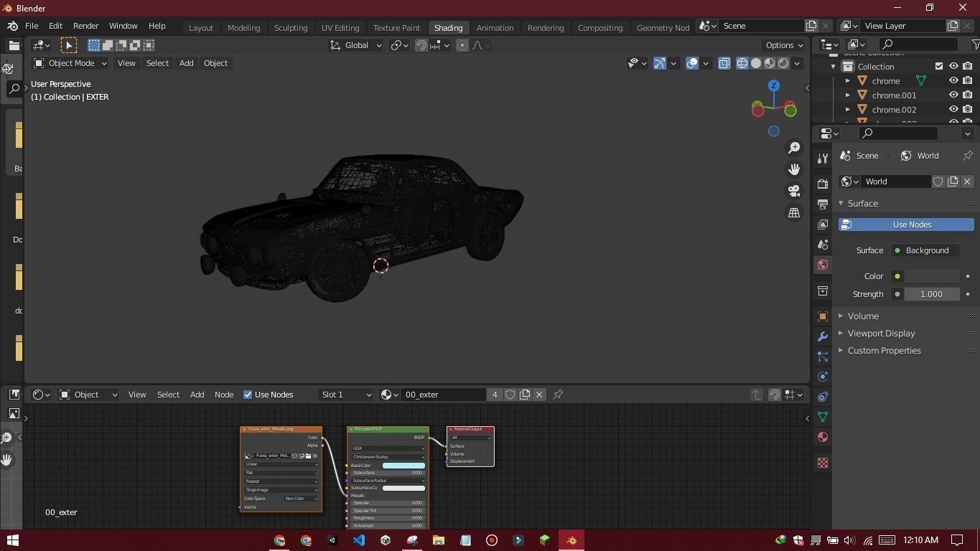Image resolution: width=980 pixels, height=551 pixels.
Task: Open the Modifiers properties tab
Action: 823,336
